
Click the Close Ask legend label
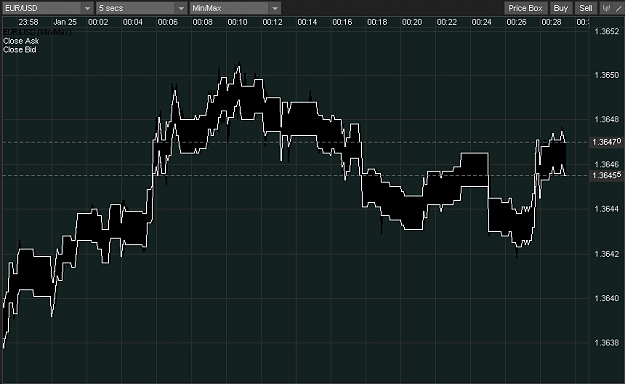tap(21, 41)
